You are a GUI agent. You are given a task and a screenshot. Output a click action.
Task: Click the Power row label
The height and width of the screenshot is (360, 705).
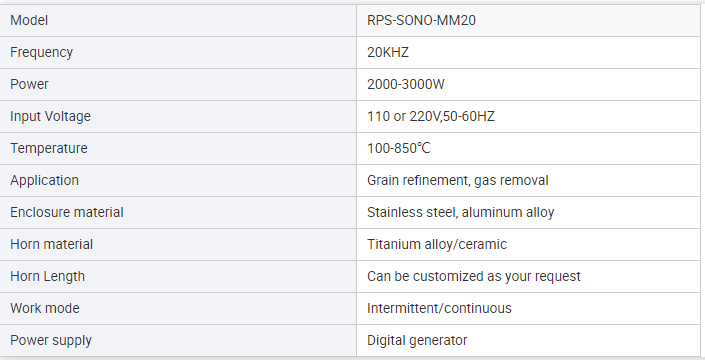coord(29,84)
